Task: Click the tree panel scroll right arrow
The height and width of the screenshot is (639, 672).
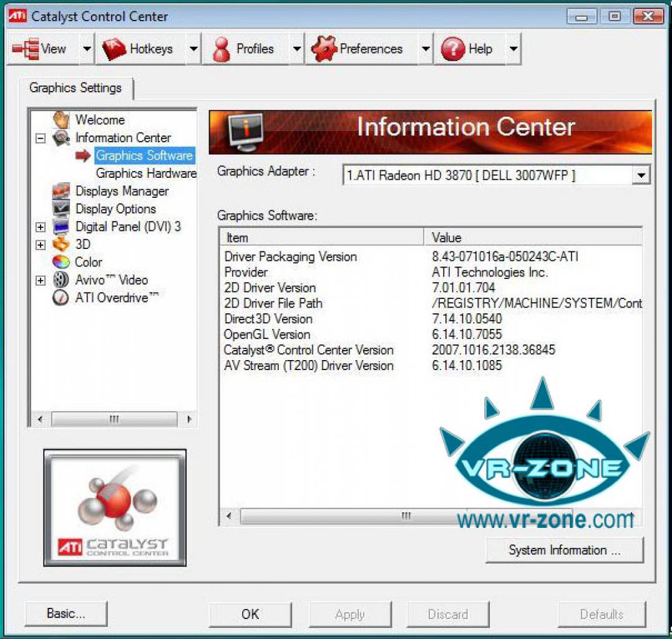Action: pos(189,419)
